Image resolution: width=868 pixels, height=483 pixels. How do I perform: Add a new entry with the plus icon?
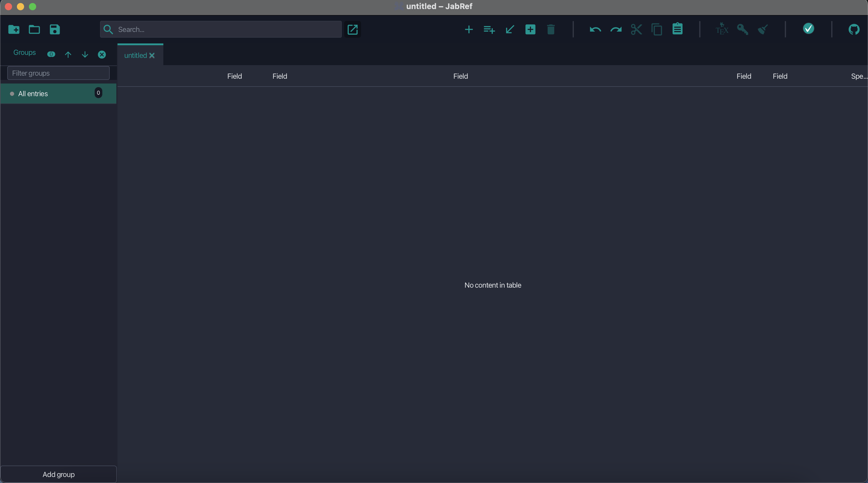pos(468,29)
